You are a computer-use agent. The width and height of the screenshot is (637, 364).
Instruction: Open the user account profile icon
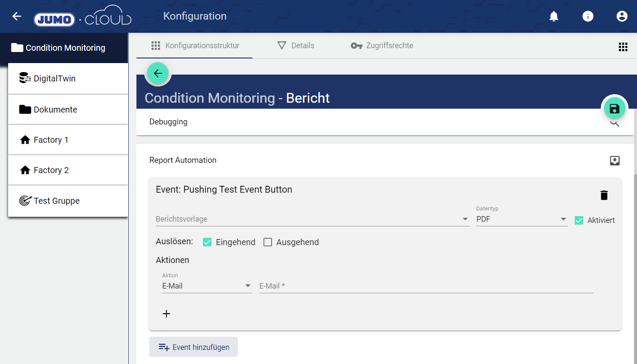(622, 16)
